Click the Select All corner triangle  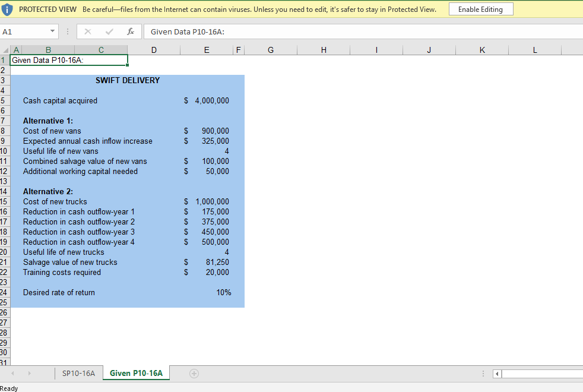click(5, 50)
